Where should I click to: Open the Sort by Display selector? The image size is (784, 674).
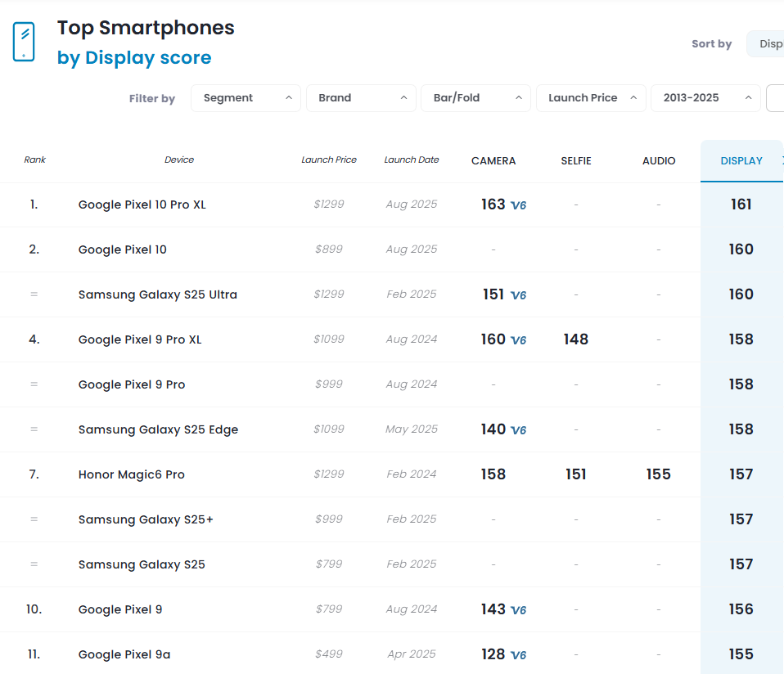tap(770, 43)
